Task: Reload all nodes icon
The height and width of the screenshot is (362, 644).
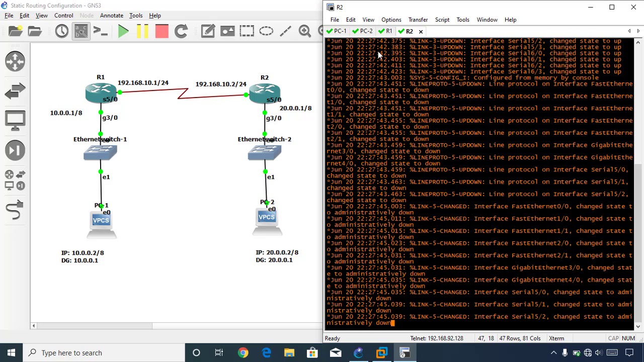Action: [181, 31]
